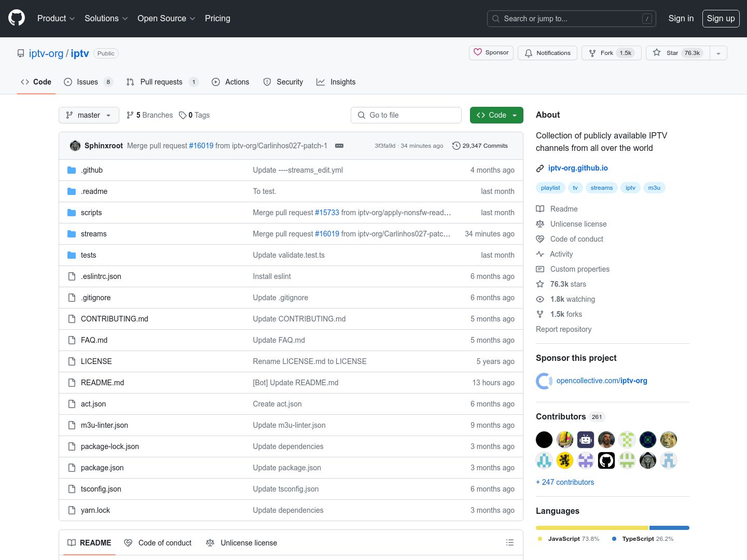
Task: Click the Sphinxroot avatar image
Action: click(75, 146)
